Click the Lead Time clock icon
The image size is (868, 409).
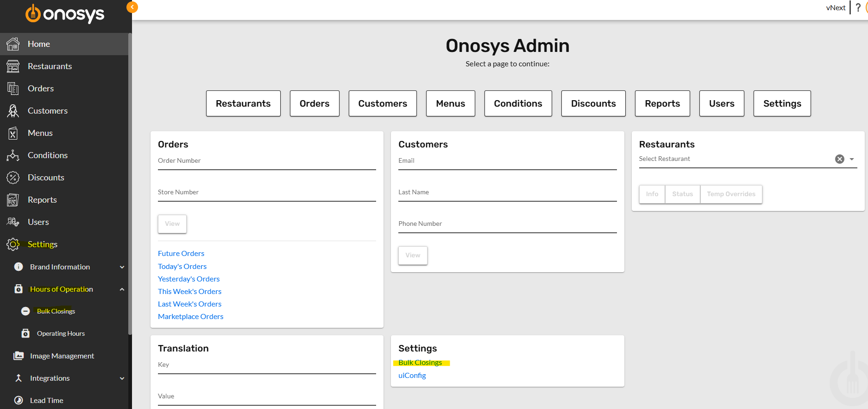[19, 400]
